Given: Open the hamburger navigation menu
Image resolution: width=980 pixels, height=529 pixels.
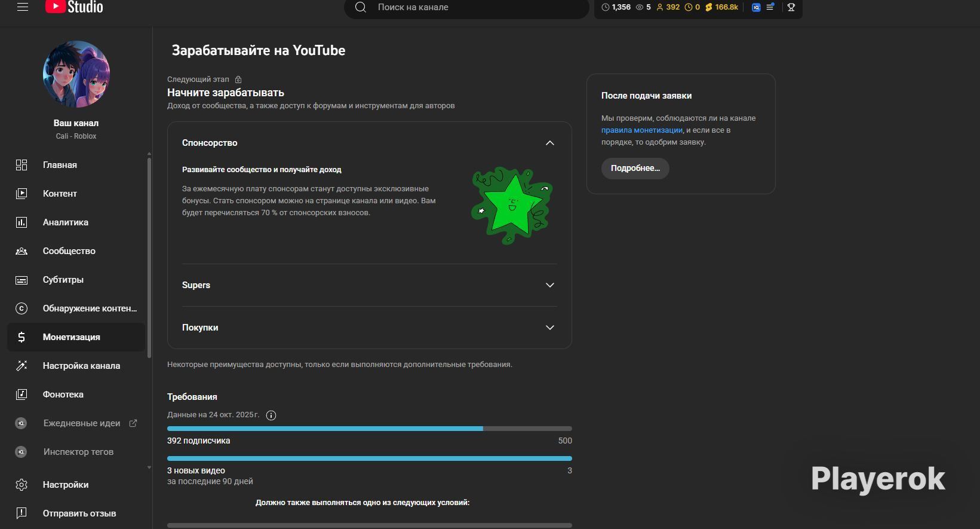Looking at the screenshot, I should pyautogui.click(x=23, y=7).
